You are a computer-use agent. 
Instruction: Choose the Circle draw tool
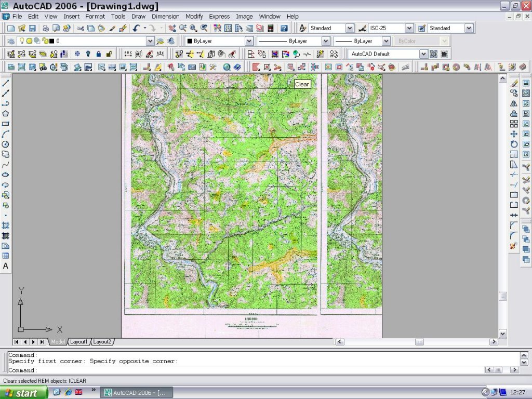(6, 144)
